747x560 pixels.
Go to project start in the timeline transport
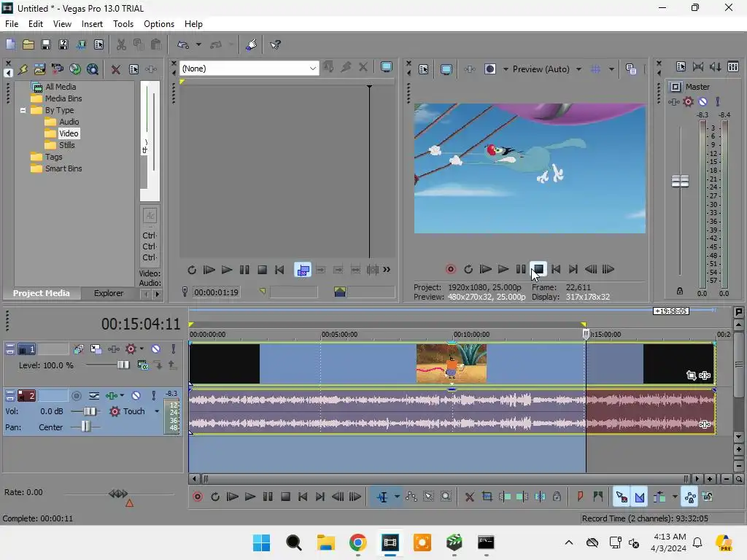tap(303, 497)
